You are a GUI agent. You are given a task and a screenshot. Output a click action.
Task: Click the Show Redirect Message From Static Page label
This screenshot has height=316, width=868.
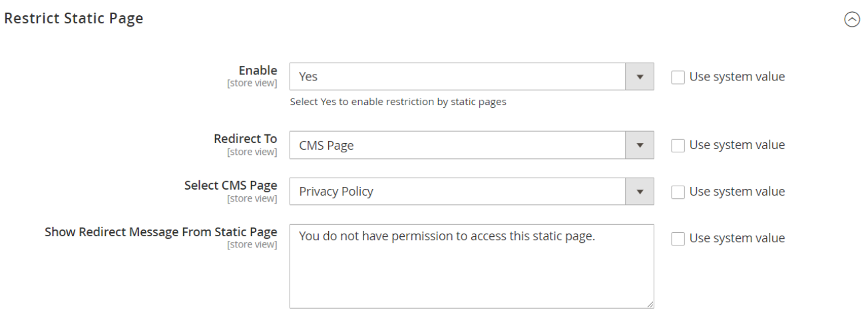click(160, 232)
